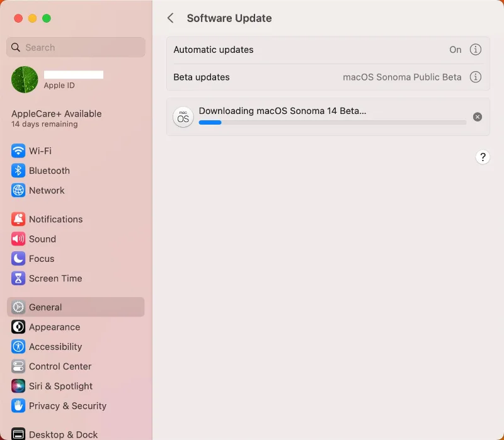Image resolution: width=504 pixels, height=440 pixels.
Task: Select Desktop & Dock label
Action: pos(63,434)
